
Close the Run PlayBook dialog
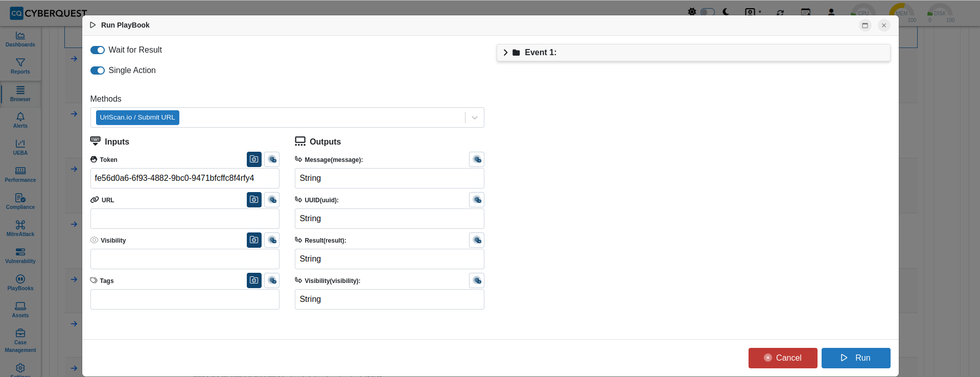click(884, 25)
